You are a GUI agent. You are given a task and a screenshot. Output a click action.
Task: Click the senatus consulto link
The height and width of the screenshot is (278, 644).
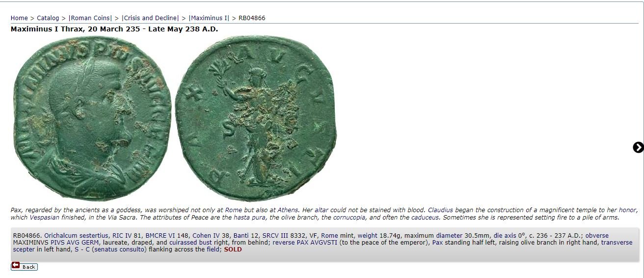click(x=119, y=250)
